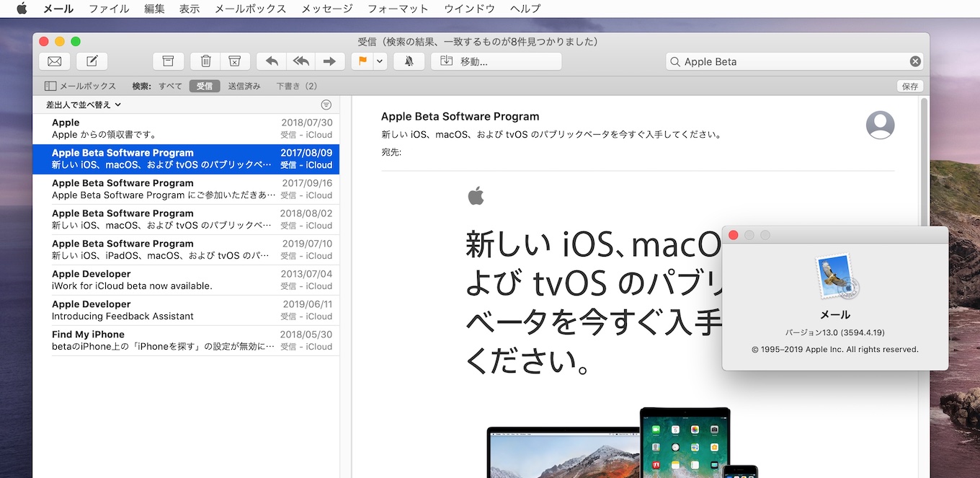
Task: Mute the conversation with bell icon
Action: [x=409, y=61]
